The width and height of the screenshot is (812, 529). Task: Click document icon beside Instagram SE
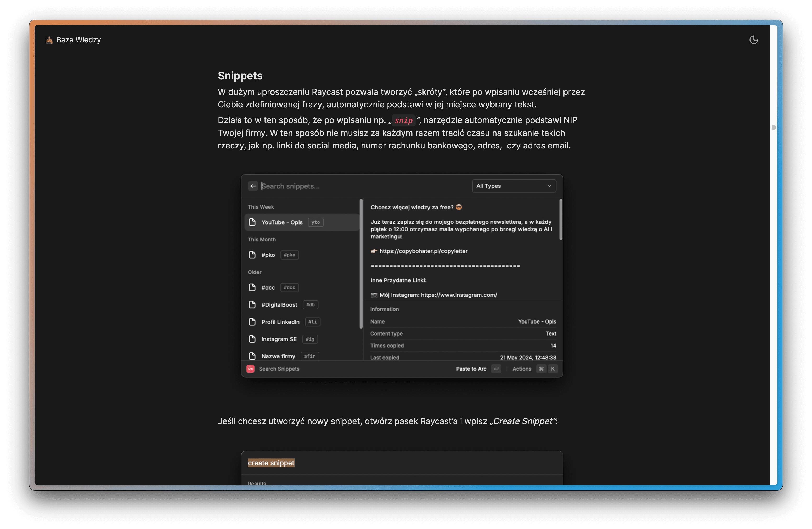click(x=252, y=339)
